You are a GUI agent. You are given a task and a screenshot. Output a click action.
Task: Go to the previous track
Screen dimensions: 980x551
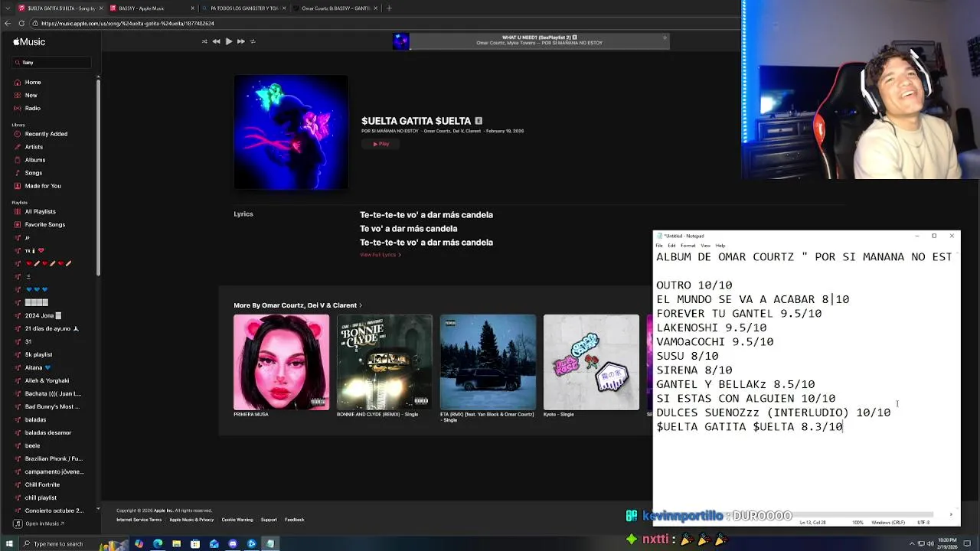[216, 41]
